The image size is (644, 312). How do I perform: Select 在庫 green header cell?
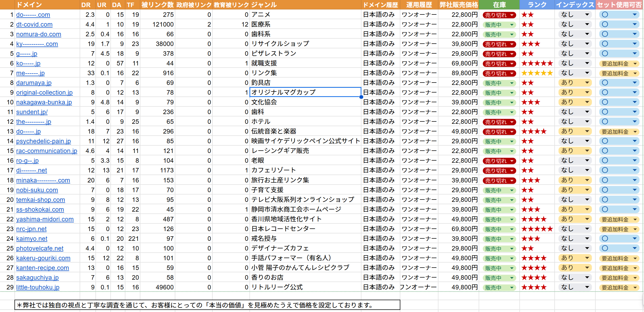coord(499,5)
